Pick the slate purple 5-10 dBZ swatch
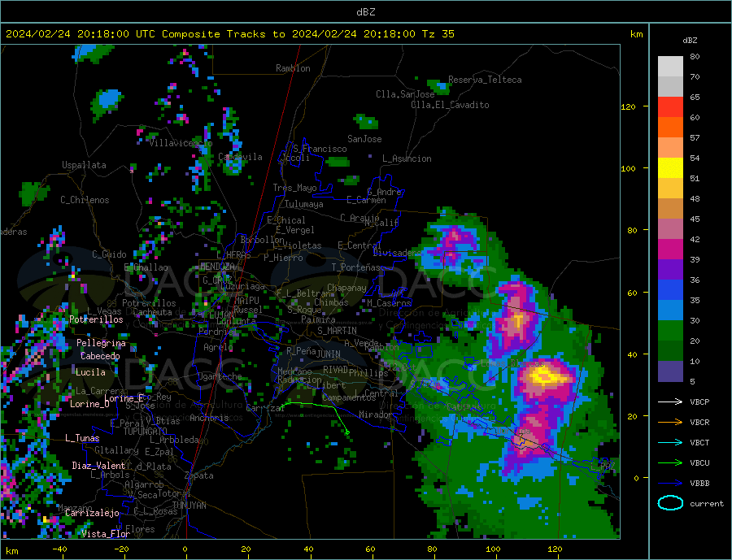The width and height of the screenshot is (732, 560). pos(670,371)
